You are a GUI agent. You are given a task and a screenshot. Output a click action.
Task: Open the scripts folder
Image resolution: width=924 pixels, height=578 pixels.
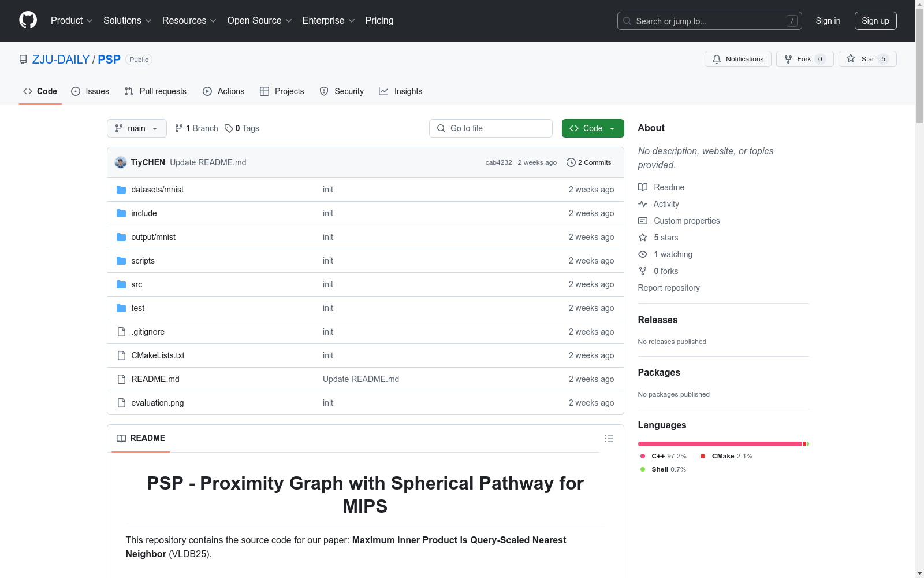pos(143,261)
